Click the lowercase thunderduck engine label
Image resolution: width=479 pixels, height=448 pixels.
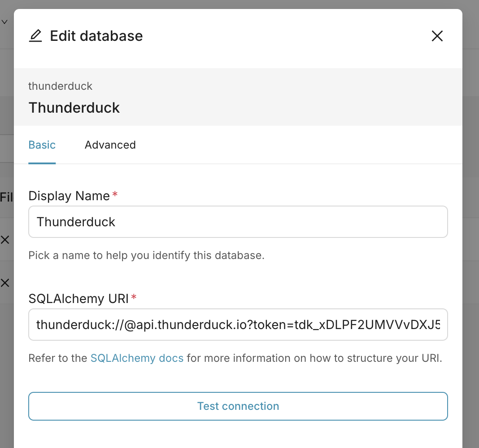[60, 86]
